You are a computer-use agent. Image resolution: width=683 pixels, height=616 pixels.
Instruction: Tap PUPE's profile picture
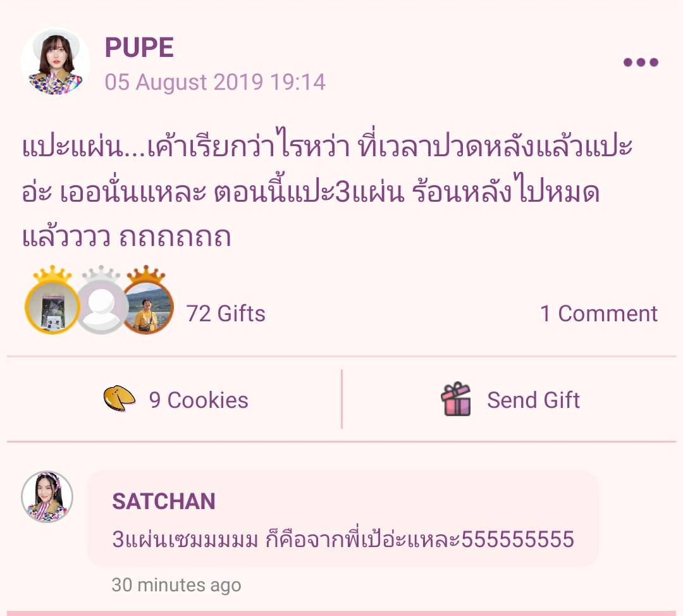coord(55,63)
